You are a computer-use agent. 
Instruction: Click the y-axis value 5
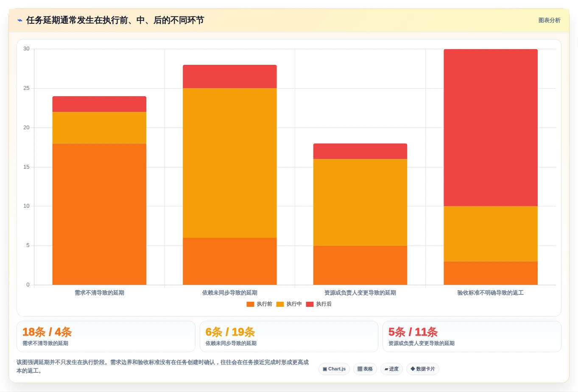point(28,245)
